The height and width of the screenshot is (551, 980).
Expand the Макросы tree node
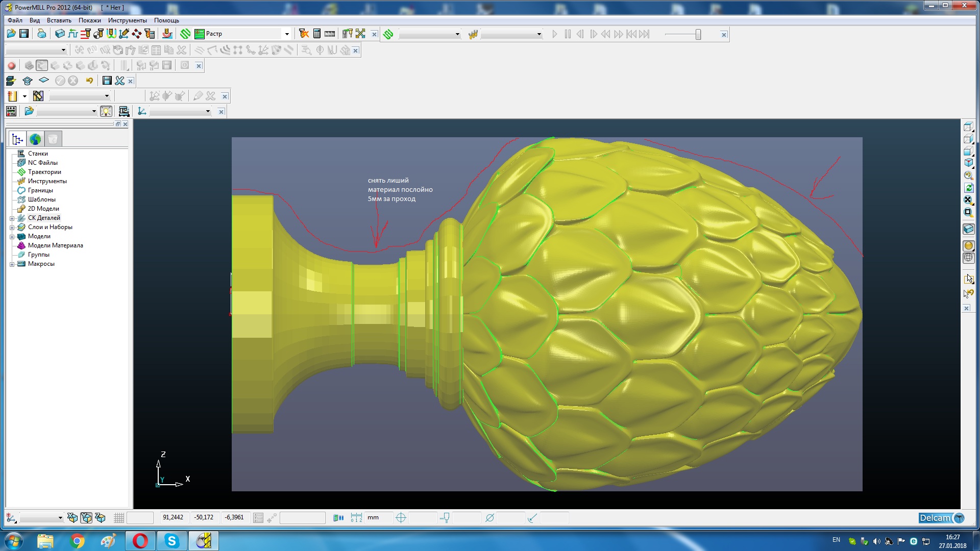[x=12, y=264]
